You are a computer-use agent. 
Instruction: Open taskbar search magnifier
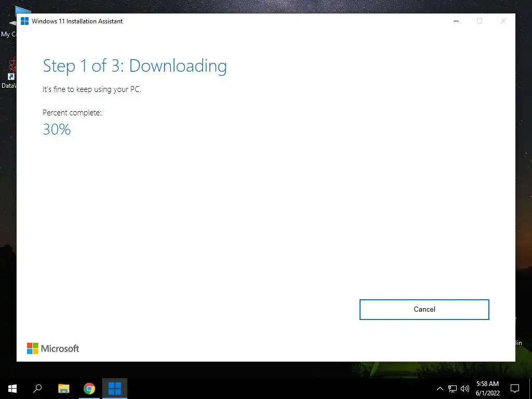pos(37,389)
